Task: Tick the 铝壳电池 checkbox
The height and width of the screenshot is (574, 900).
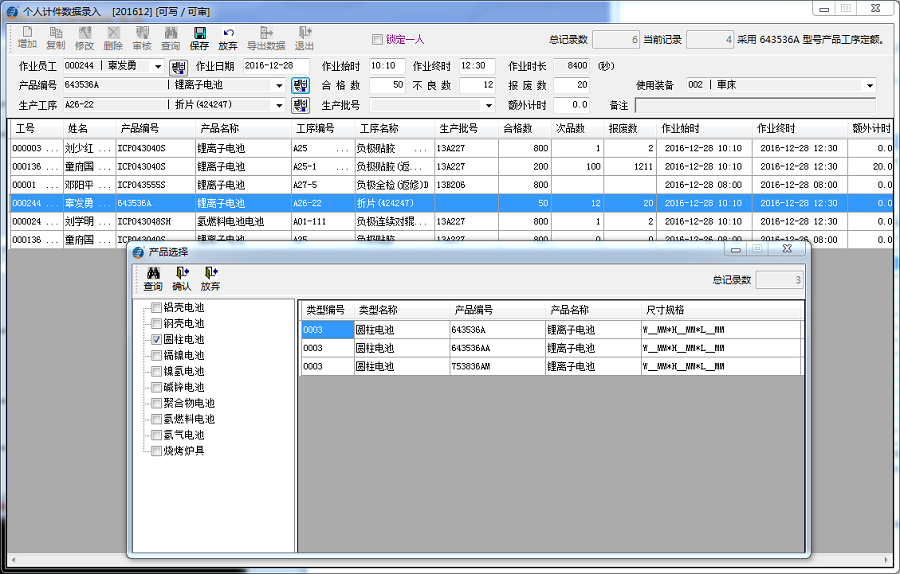Action: tap(156, 307)
